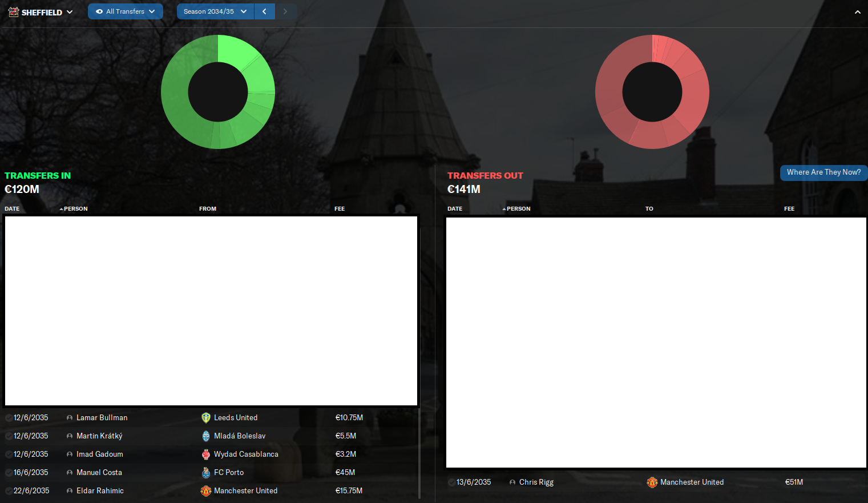
Task: Sort Transfers In by the FROM column
Action: tap(208, 209)
